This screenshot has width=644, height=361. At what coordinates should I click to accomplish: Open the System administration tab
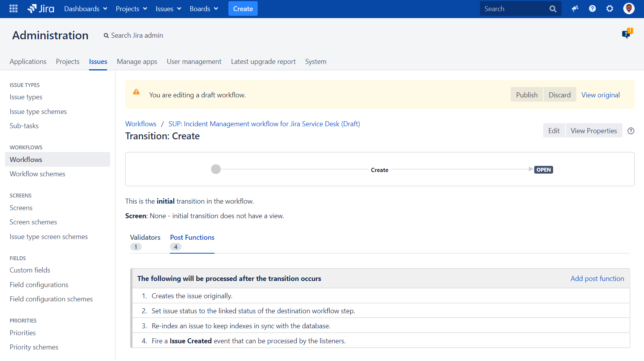click(x=315, y=62)
